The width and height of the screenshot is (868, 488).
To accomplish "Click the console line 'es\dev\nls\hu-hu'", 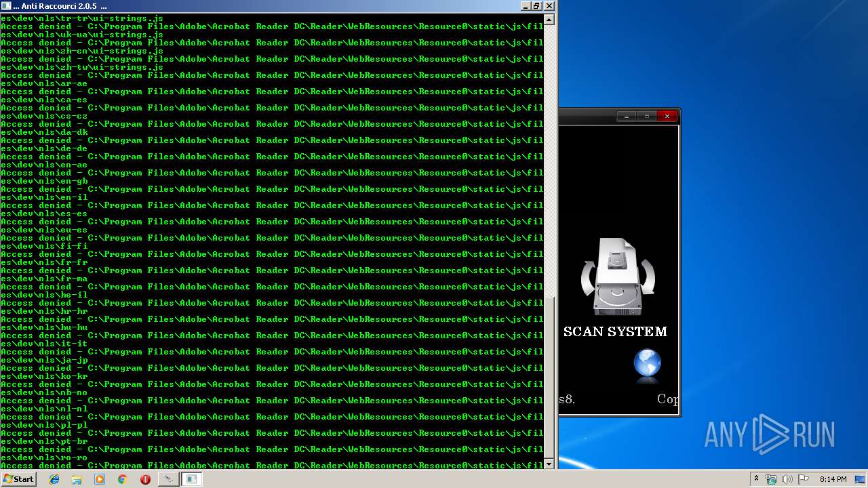I will coord(44,327).
